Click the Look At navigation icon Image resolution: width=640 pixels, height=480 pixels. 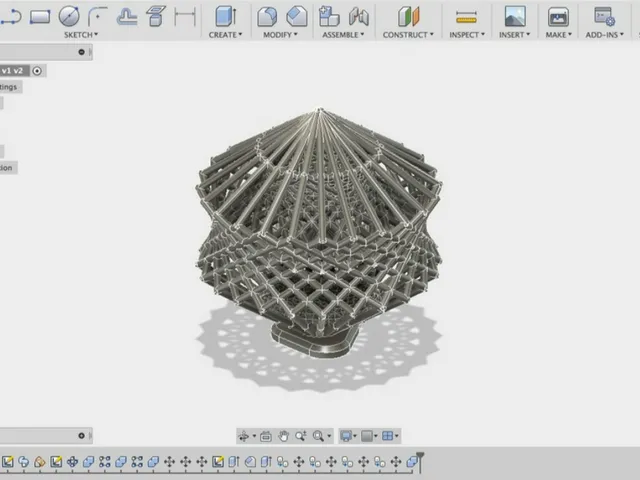pyautogui.click(x=266, y=436)
